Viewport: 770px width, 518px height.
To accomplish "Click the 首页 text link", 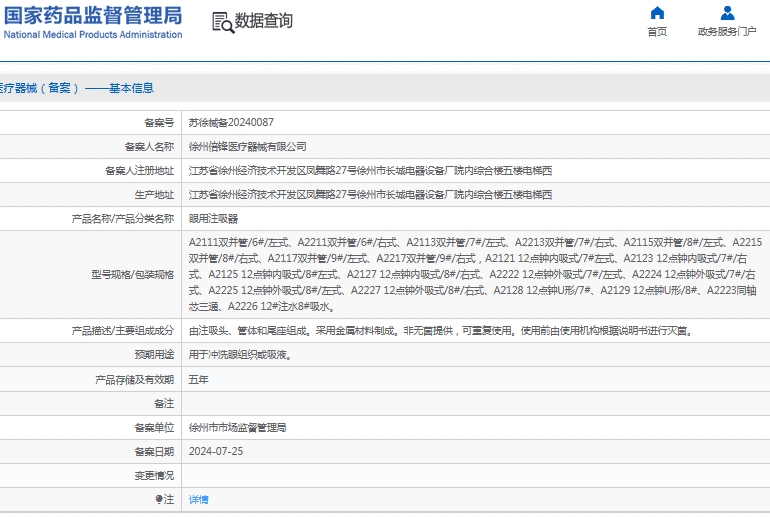I will coord(657,32).
